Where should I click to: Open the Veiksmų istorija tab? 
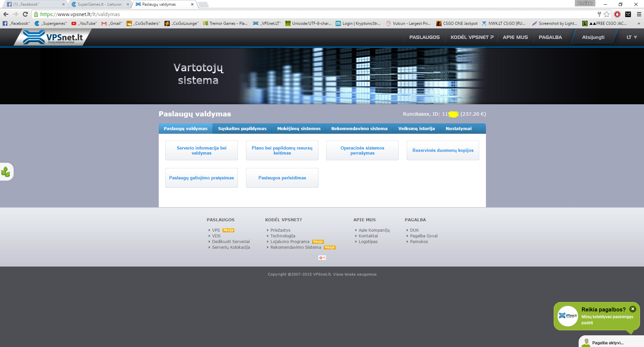tap(416, 128)
